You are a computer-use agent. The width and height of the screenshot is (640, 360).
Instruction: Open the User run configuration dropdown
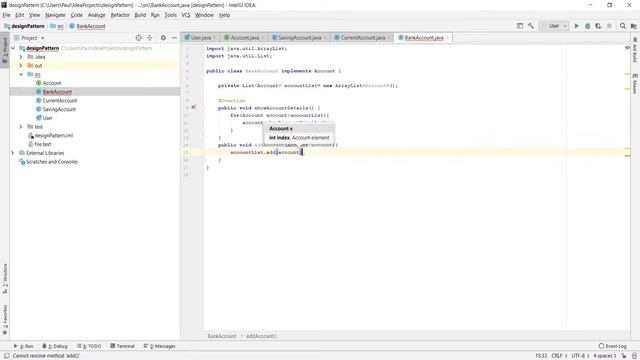554,26
